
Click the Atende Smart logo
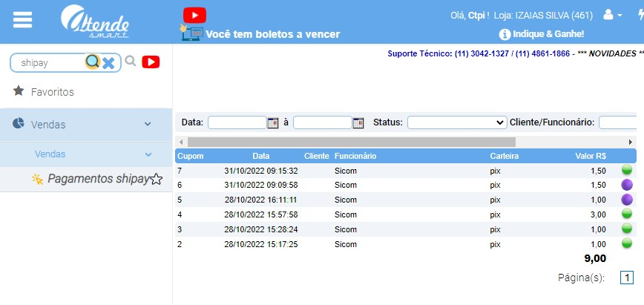click(96, 22)
